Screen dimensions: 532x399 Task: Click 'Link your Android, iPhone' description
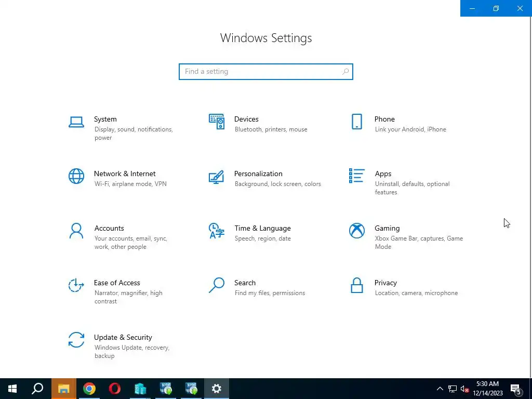410,129
